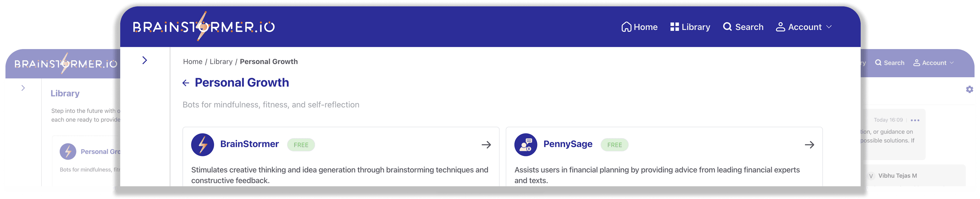Screen dimensions: 980x199
Task: Click the BrainStormer bot title
Action: 250,144
